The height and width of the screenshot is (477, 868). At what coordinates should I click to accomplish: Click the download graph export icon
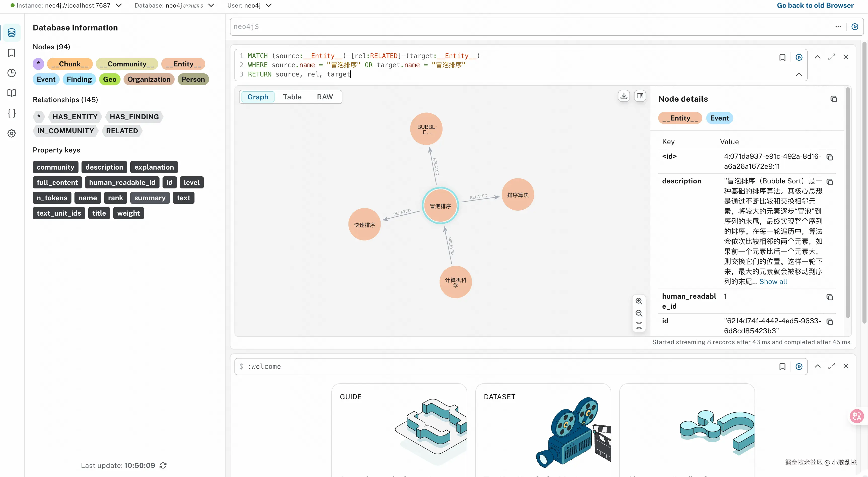pos(624,96)
